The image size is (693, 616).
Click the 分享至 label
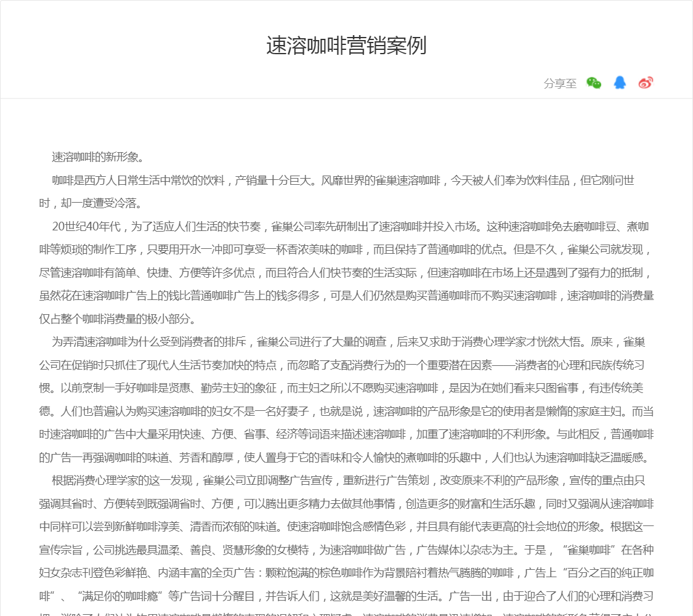tap(560, 83)
